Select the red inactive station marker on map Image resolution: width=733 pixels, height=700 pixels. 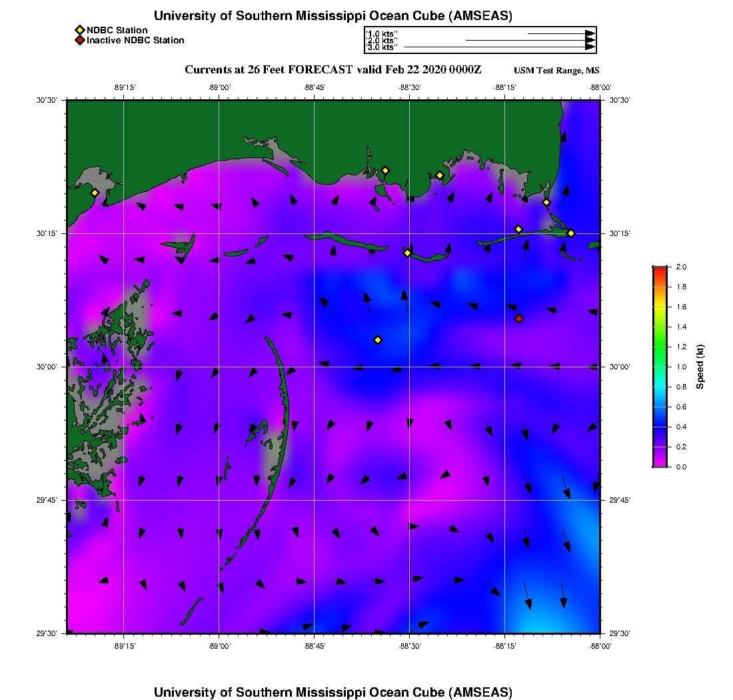(x=519, y=319)
